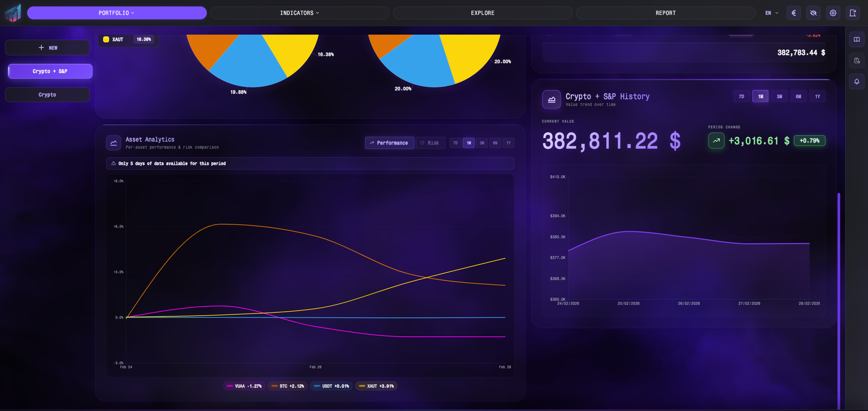The image size is (868, 411).
Task: Click the green trend arrow beside period change
Action: 716,140
